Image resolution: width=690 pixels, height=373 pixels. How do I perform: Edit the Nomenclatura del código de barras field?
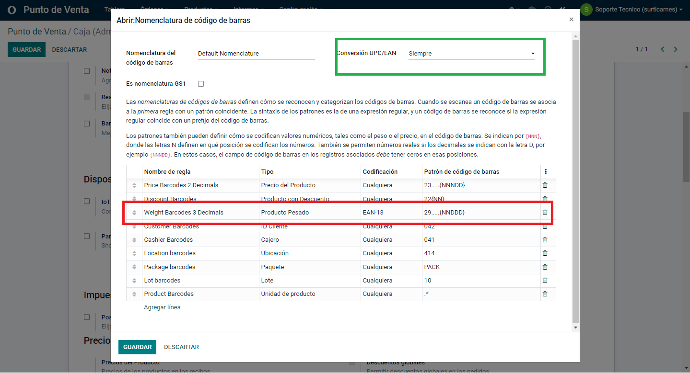pyautogui.click(x=256, y=53)
